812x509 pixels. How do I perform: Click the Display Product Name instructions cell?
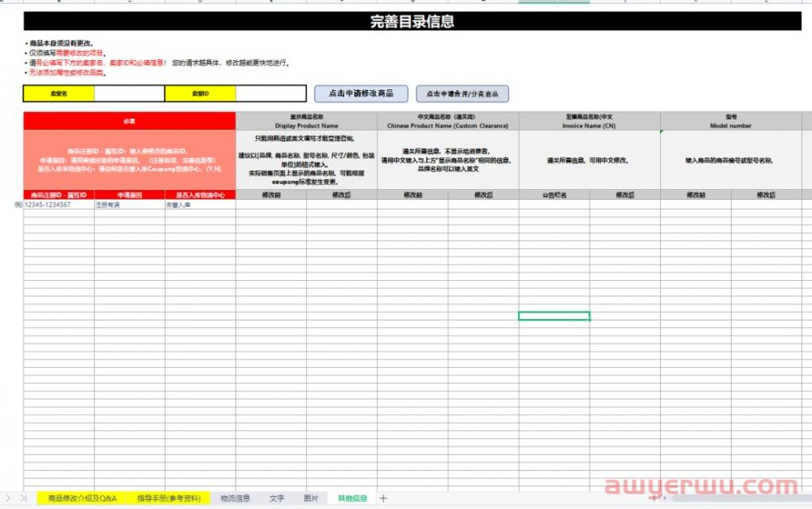[307, 160]
